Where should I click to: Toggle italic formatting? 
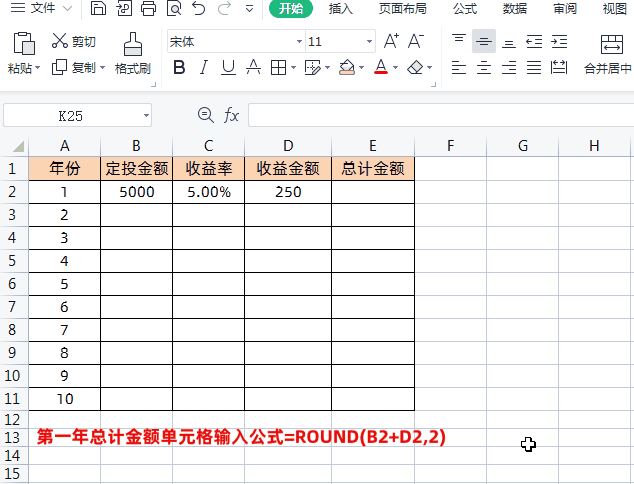coord(204,67)
